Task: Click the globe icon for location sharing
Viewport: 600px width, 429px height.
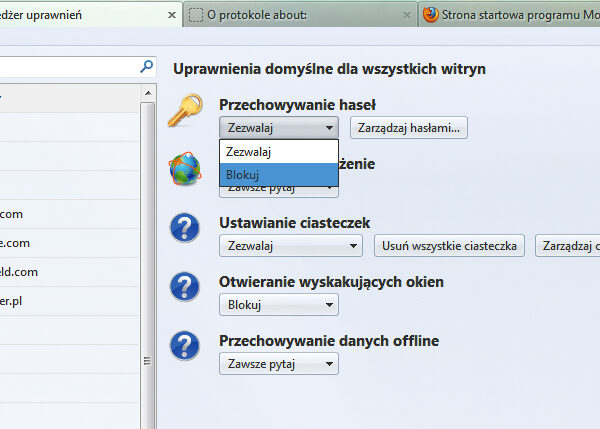Action: [x=186, y=170]
